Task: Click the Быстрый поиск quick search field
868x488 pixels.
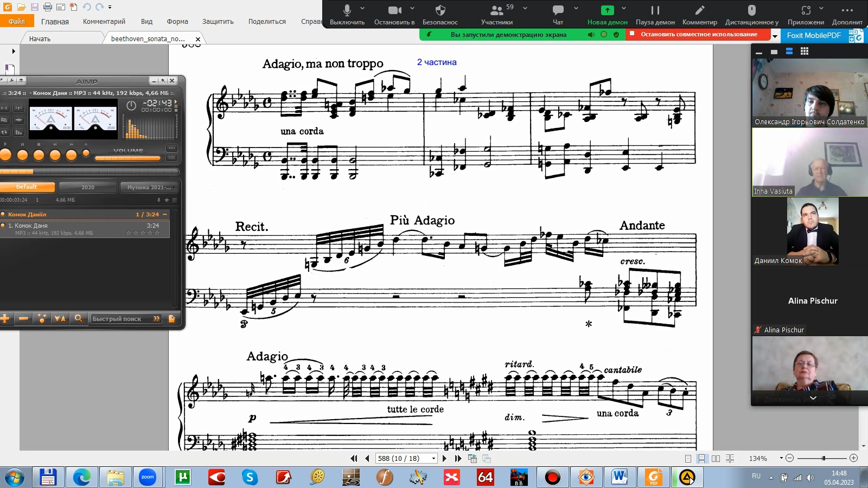Action: tap(126, 319)
